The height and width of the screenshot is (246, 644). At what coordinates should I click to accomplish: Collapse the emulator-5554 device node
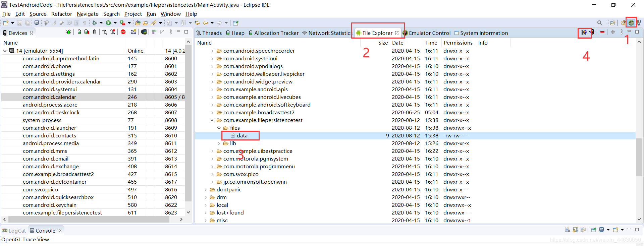(x=5, y=51)
